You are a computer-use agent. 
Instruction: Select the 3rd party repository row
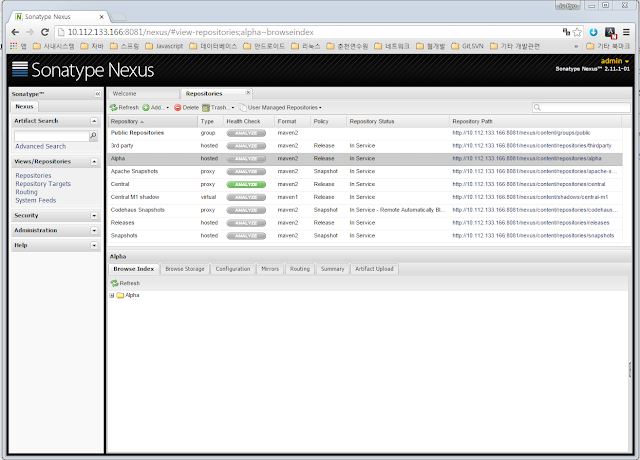365,146
